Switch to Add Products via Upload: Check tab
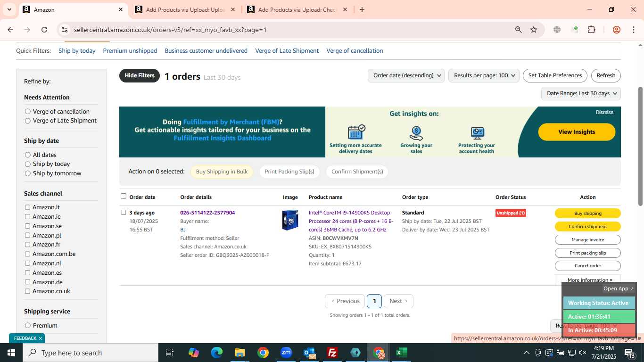The height and width of the screenshot is (362, 644). pyautogui.click(x=297, y=9)
